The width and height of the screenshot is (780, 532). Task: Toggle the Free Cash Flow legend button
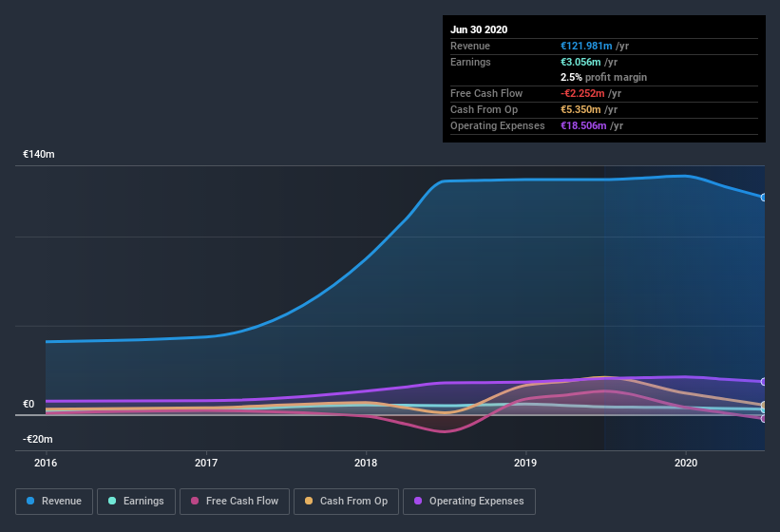(235, 502)
